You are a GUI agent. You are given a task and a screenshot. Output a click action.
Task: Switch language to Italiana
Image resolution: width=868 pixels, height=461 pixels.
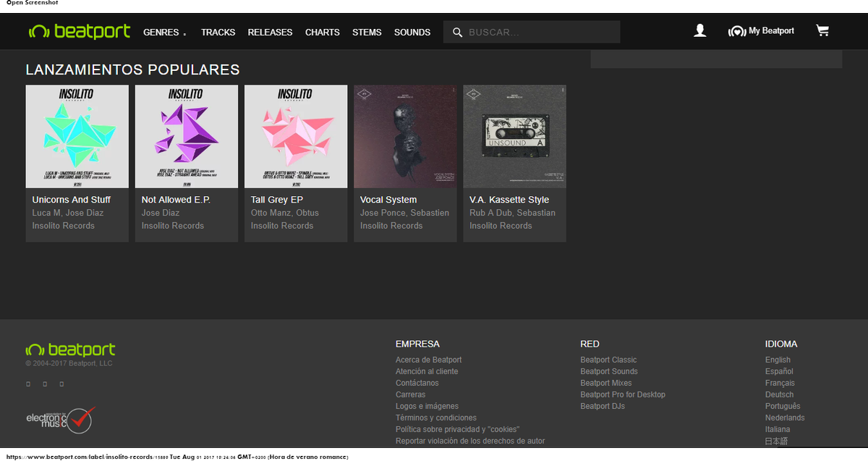tap(778, 429)
